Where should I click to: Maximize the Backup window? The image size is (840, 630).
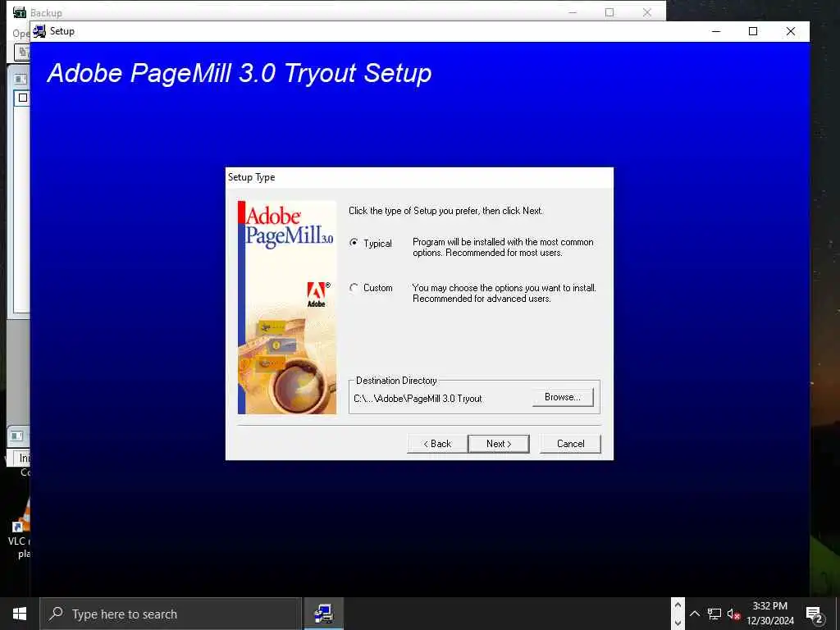coord(609,12)
